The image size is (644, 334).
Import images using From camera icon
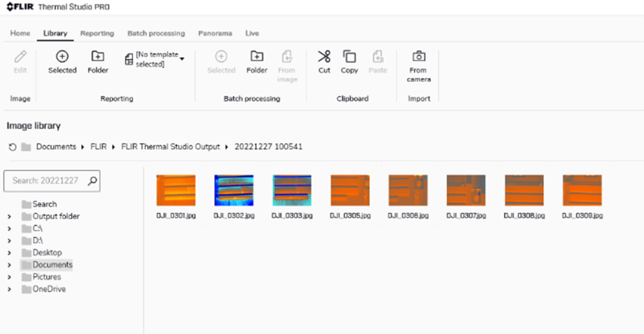(419, 57)
